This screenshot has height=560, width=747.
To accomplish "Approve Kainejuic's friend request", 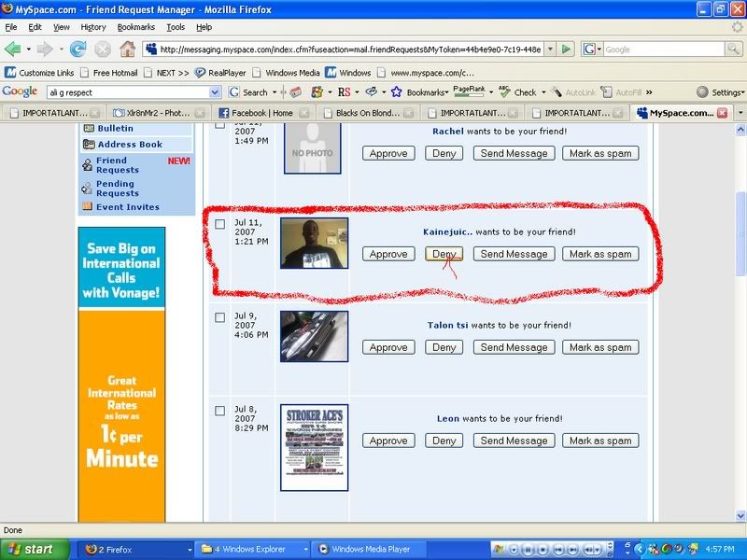I will 388,254.
